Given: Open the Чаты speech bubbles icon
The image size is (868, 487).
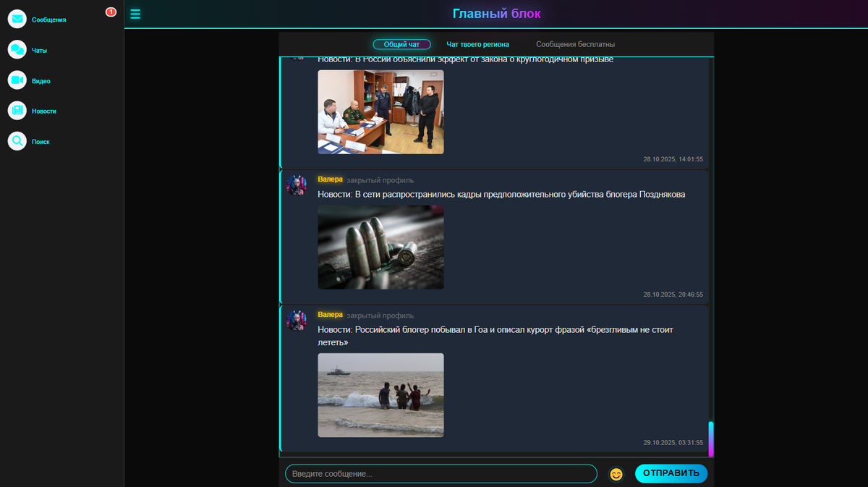Looking at the screenshot, I should 17,50.
